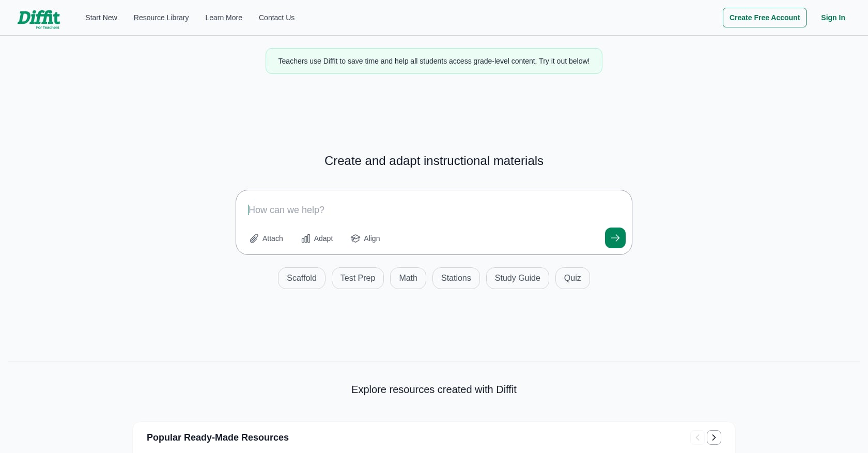The image size is (868, 453).
Task: Attach a file using the Attach button
Action: point(267,238)
